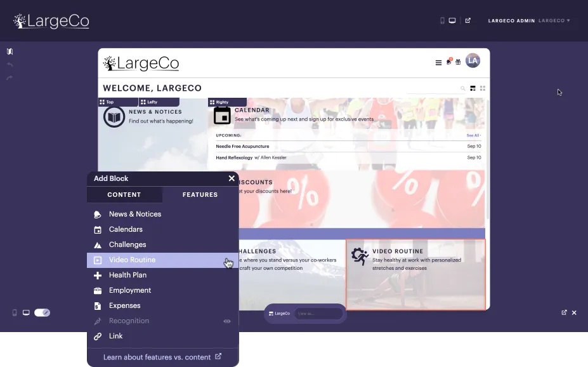The height and width of the screenshot is (367, 588).
Task: Toggle the edit mode switch
Action: [x=42, y=312]
